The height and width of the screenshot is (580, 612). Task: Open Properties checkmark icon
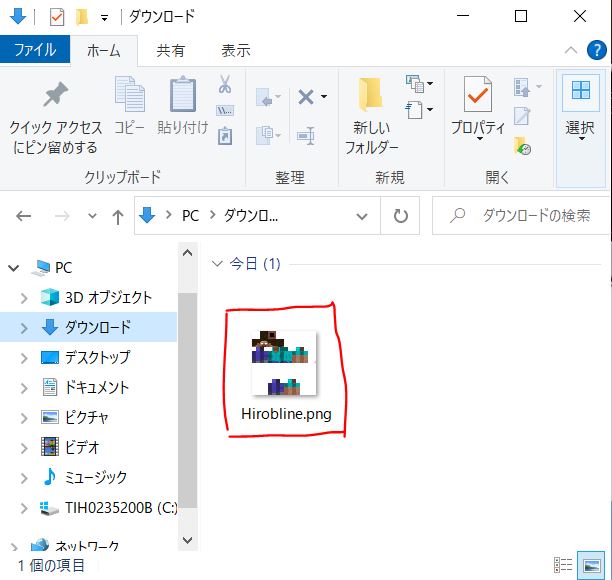point(478,94)
